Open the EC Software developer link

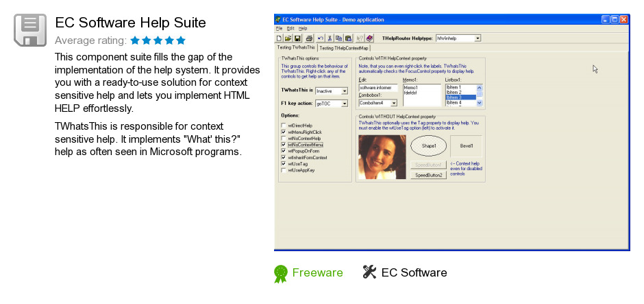pyautogui.click(x=414, y=272)
